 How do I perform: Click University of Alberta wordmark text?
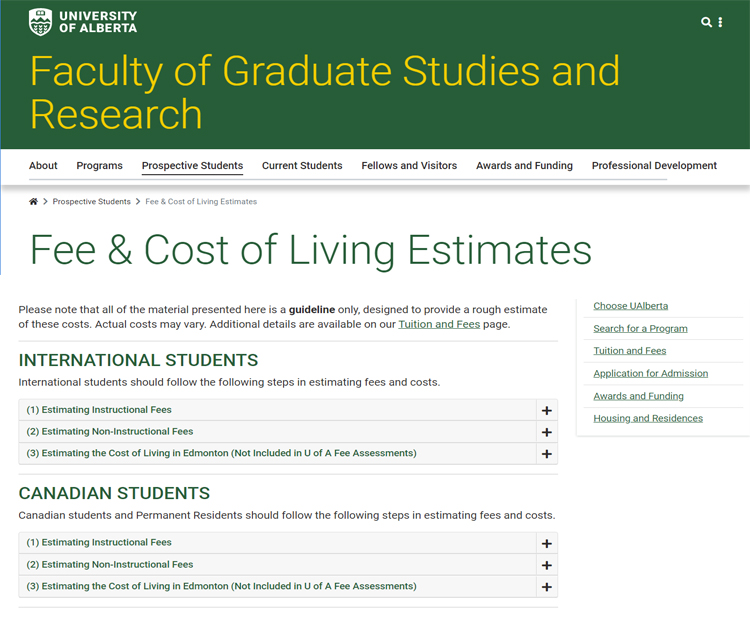pos(98,22)
